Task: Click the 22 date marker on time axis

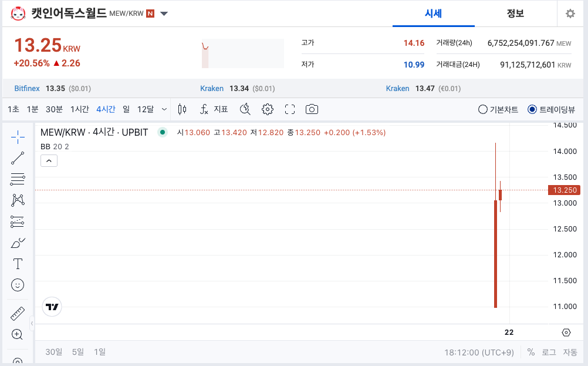Action: click(x=509, y=332)
